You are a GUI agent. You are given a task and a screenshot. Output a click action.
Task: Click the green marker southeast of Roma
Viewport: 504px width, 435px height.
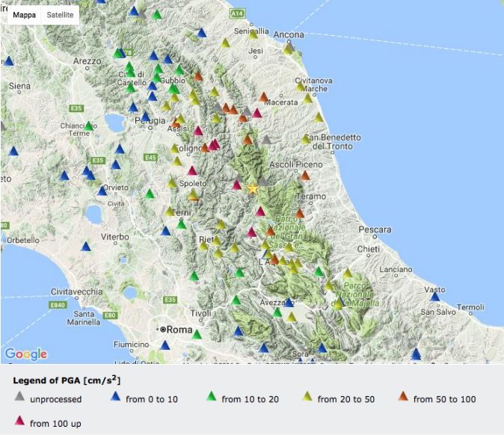point(197,333)
